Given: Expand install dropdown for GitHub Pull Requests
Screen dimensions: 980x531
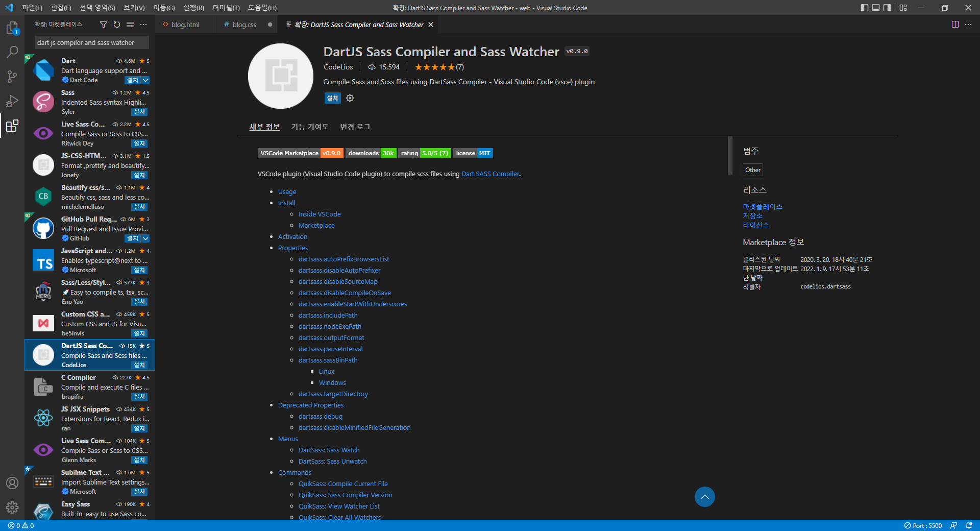Looking at the screenshot, I should pyautogui.click(x=145, y=238).
